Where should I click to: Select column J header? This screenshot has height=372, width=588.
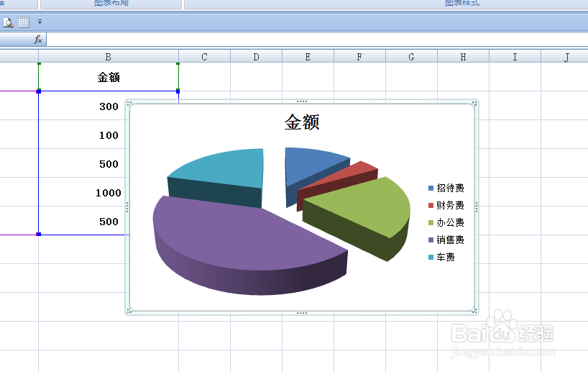[565, 57]
